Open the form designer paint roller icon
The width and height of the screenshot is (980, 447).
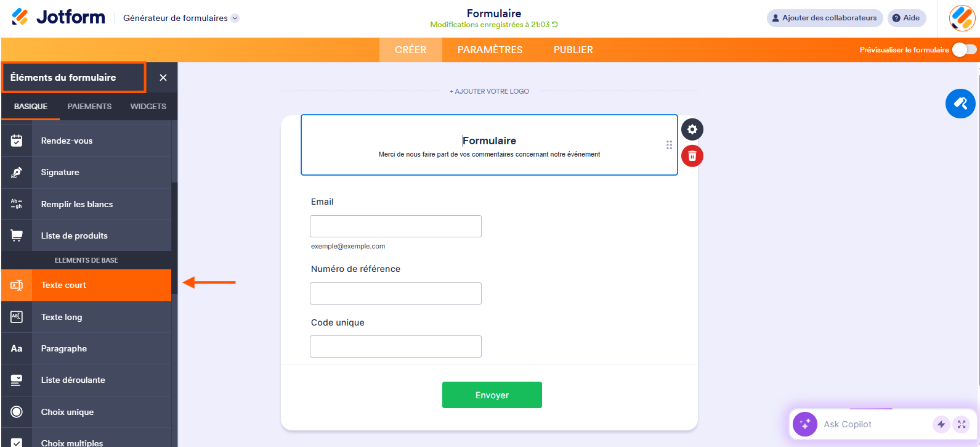tap(960, 104)
